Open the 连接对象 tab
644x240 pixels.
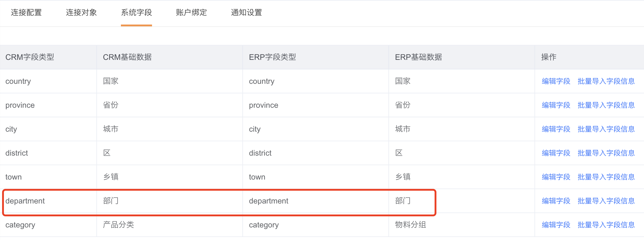pyautogui.click(x=81, y=13)
